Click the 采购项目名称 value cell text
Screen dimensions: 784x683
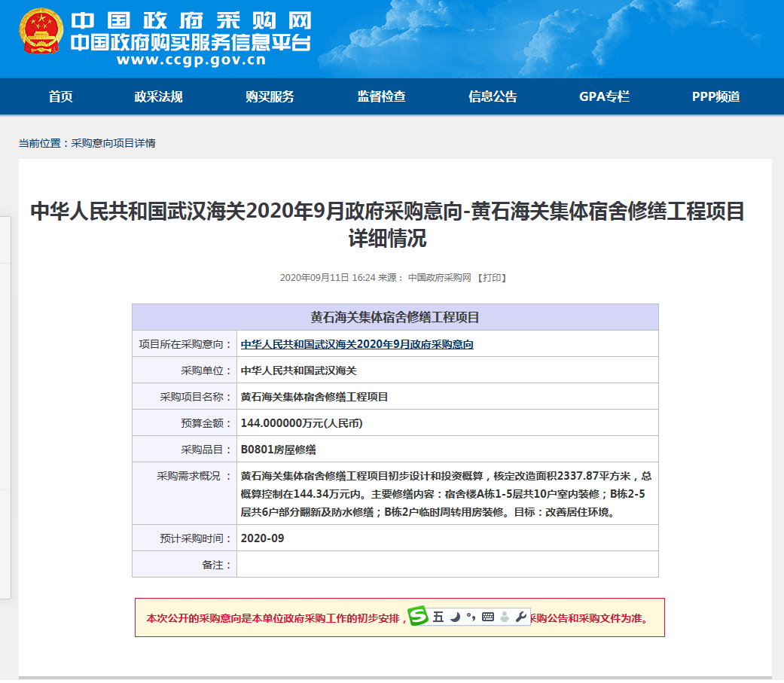pyautogui.click(x=315, y=397)
